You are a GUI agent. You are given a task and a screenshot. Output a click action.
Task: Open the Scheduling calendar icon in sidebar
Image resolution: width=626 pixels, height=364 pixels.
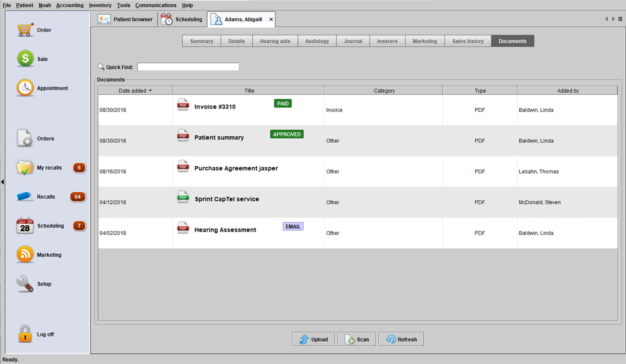point(25,226)
